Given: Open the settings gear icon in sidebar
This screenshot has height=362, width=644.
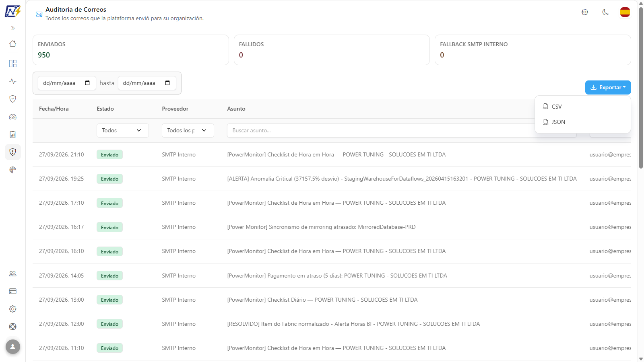Looking at the screenshot, I should (13, 309).
